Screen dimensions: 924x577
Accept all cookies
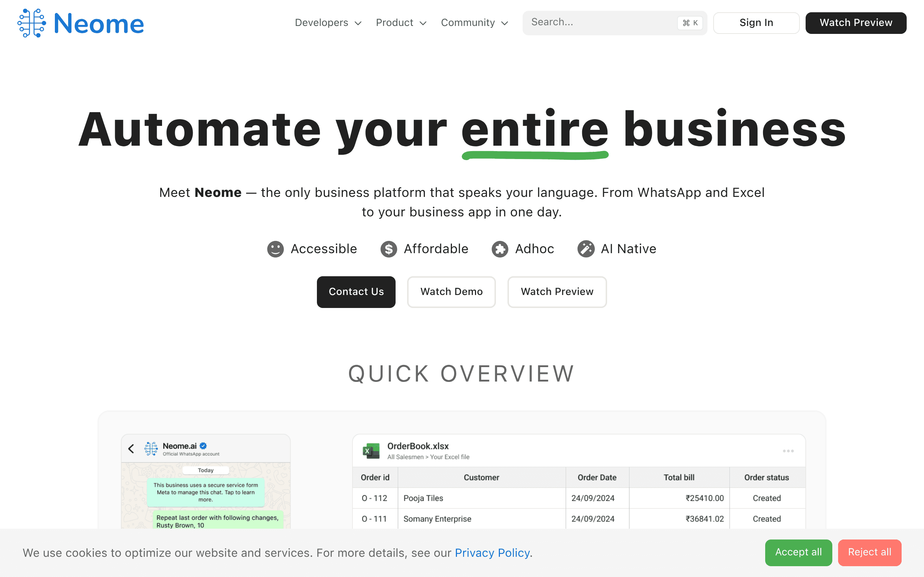click(x=798, y=552)
